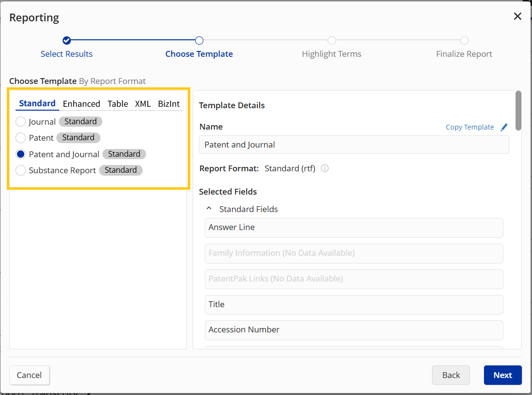Image resolution: width=532 pixels, height=395 pixels.
Task: Close the Reporting dialog with the X
Action: [x=517, y=16]
